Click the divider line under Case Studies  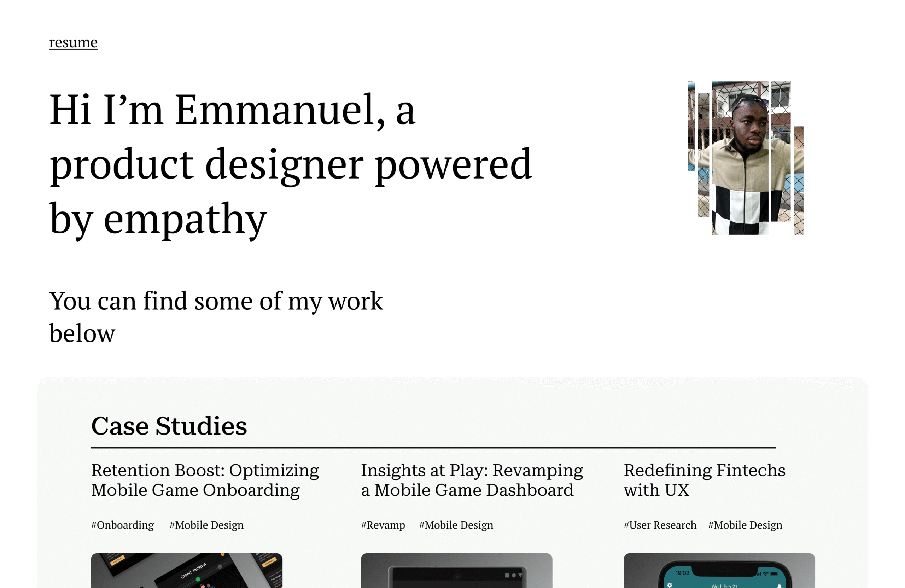433,448
